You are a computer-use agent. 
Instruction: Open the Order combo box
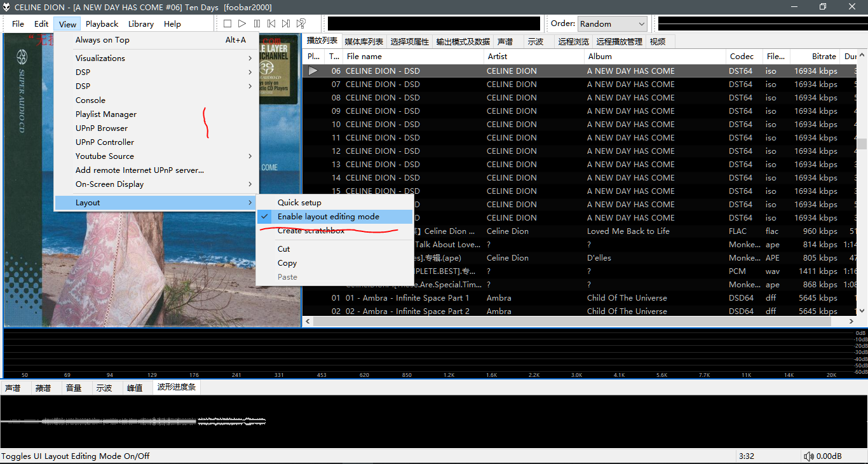pyautogui.click(x=612, y=24)
